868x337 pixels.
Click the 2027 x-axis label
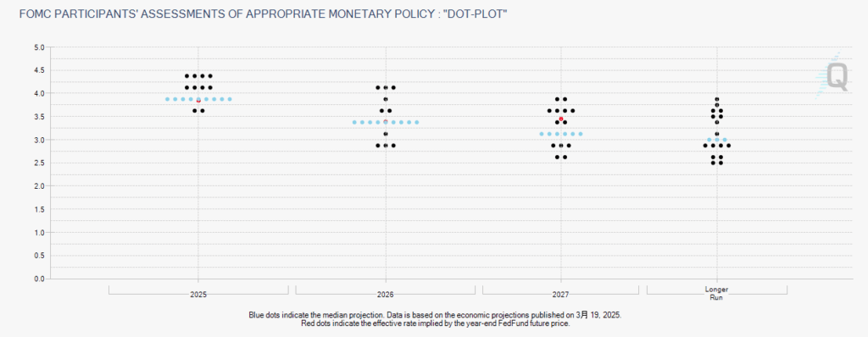(x=561, y=295)
